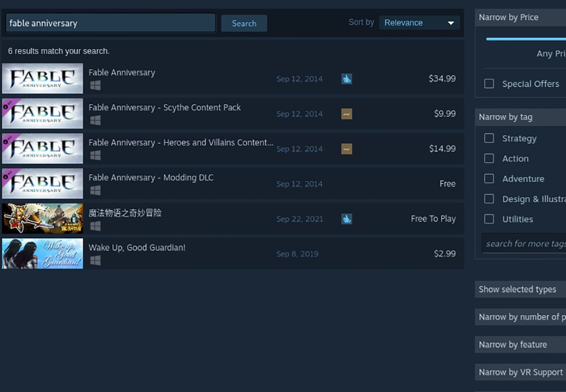Screen dimensions: 566x392
Task: Tick the Adventure tag checkbox
Action: click(x=489, y=179)
